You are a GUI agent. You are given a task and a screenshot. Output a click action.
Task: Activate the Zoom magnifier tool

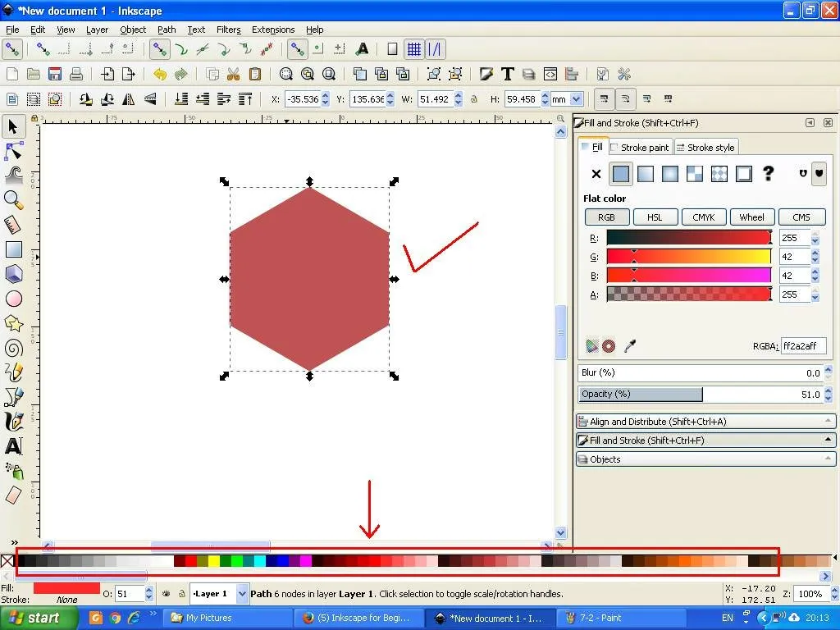coord(13,200)
